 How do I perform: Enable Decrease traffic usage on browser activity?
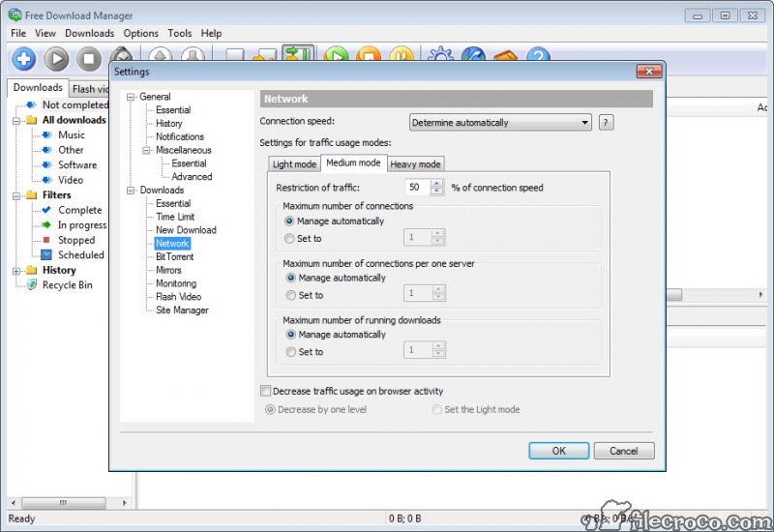coord(265,391)
